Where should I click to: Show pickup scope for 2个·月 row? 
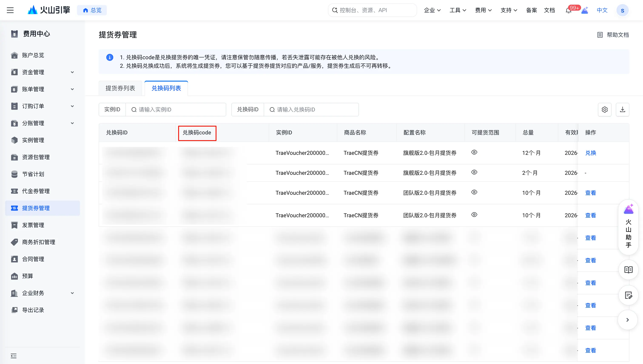point(474,172)
